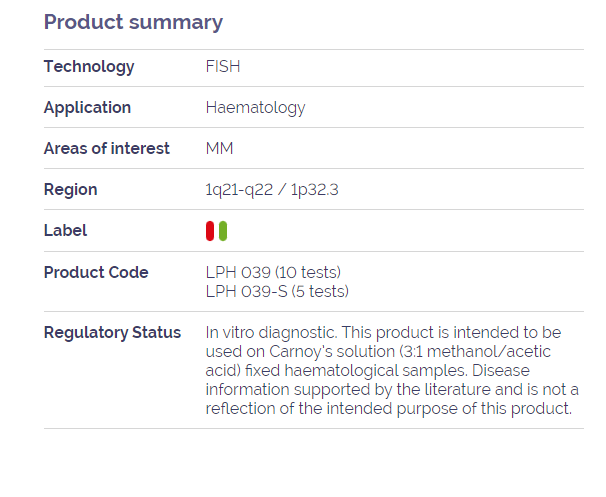The width and height of the screenshot is (606, 497).
Task: Click the red label pill icon
Action: click(210, 231)
